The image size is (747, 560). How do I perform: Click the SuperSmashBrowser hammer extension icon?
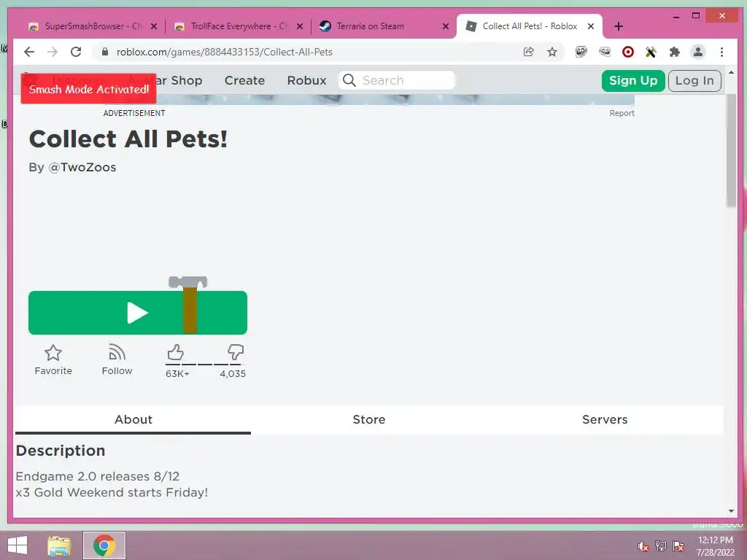(x=651, y=52)
